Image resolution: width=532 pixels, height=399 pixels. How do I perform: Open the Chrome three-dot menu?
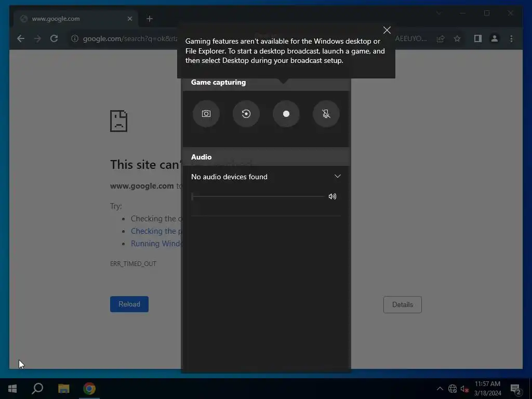coord(511,38)
